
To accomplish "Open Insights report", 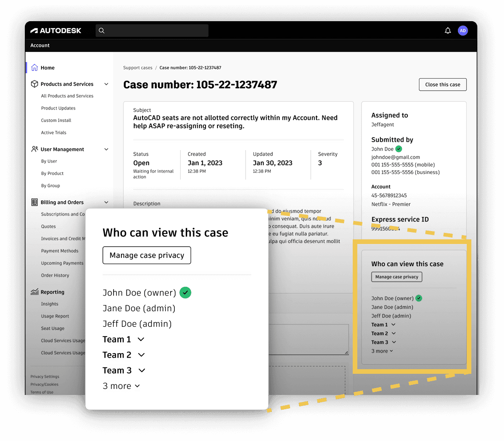I will tap(50, 304).
